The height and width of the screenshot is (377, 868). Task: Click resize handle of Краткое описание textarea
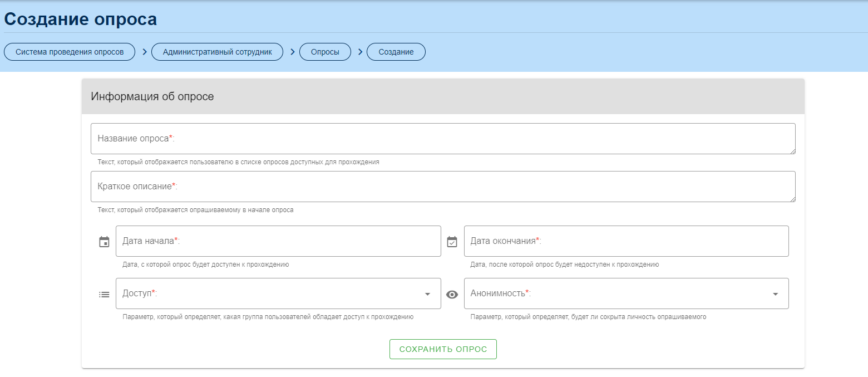click(792, 199)
